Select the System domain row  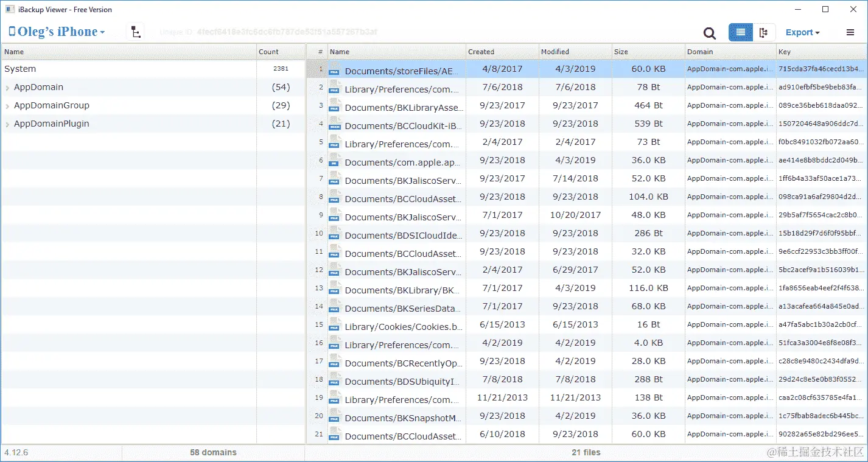[x=152, y=69]
